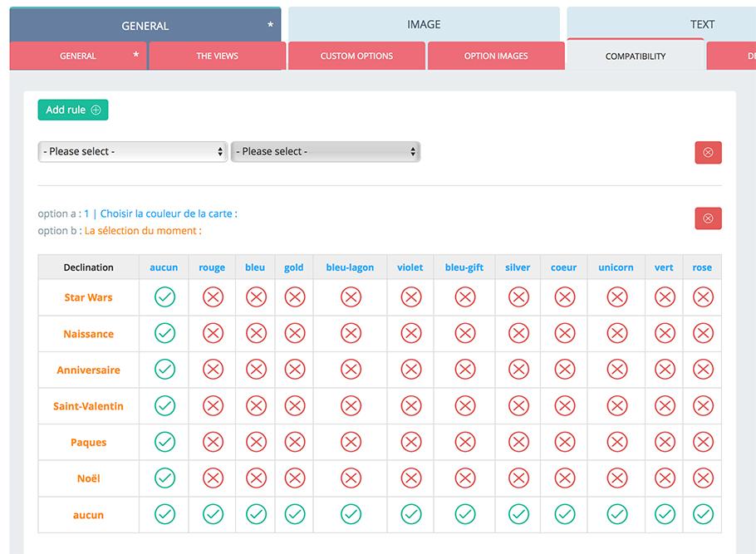Click Saint-Valentin rouge cross icon
This screenshot has height=554, width=756.
pyautogui.click(x=214, y=406)
